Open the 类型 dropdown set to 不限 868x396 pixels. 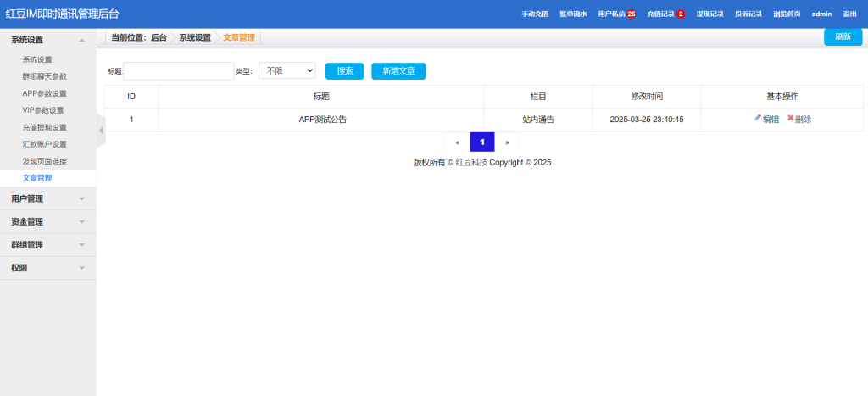[x=287, y=71]
